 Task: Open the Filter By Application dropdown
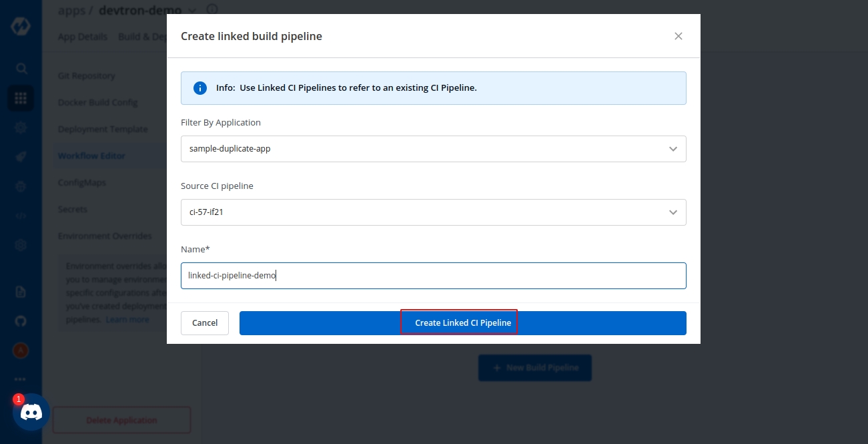[x=434, y=149]
